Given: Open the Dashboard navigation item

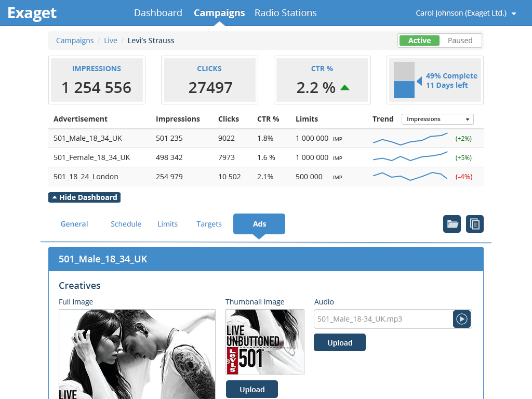Looking at the screenshot, I should (x=158, y=13).
